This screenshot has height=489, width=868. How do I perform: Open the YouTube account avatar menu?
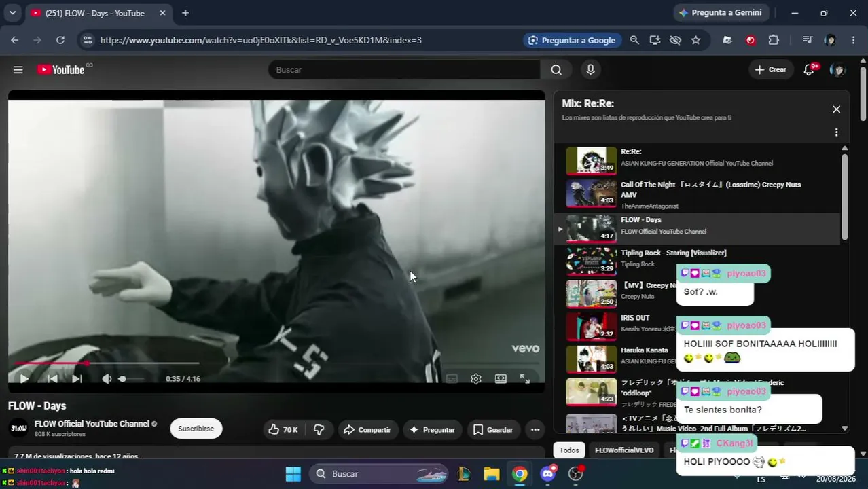838,69
